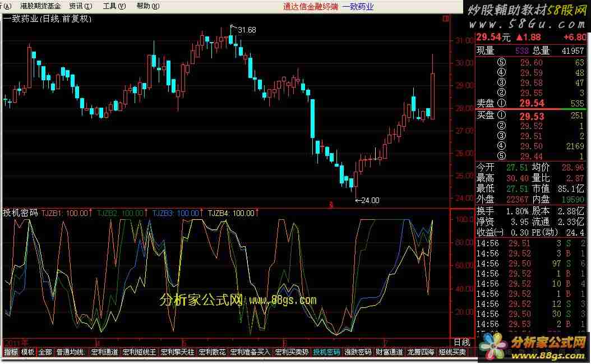Click the 外盘 value 22367
This screenshot has height=364, width=591.
517,200
